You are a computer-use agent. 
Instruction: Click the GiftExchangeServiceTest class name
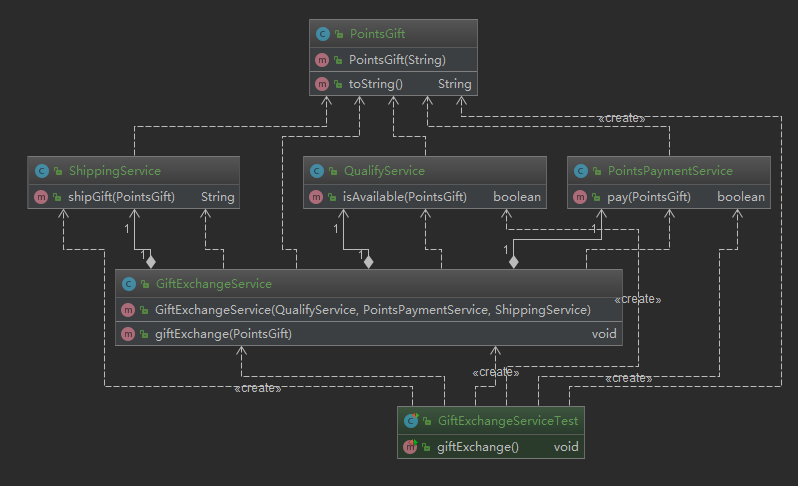pos(508,421)
